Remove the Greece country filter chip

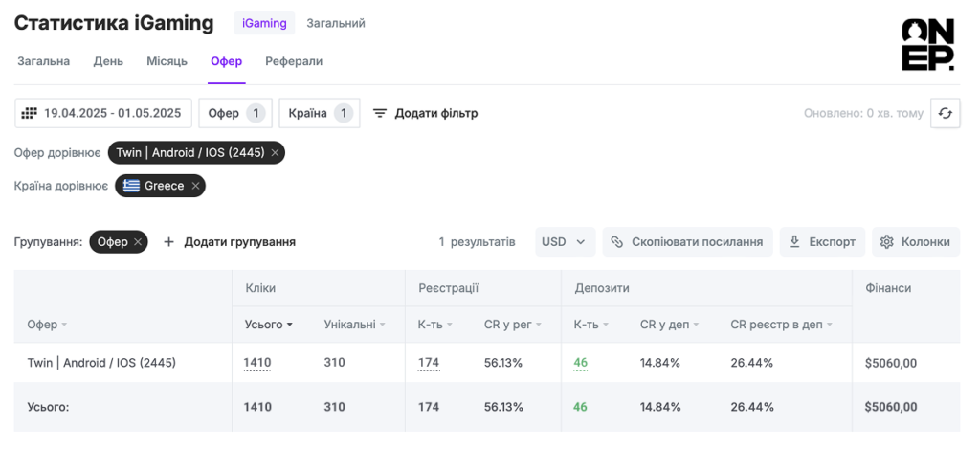tap(195, 186)
